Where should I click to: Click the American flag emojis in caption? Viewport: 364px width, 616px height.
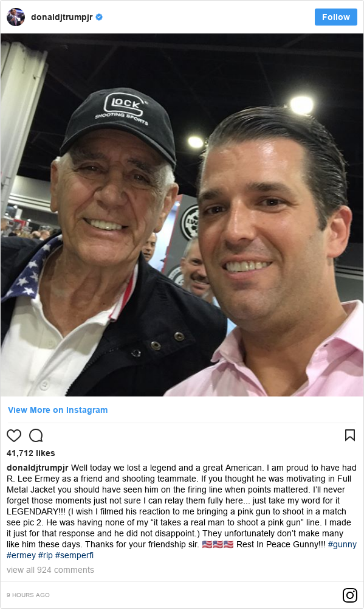coord(218,544)
